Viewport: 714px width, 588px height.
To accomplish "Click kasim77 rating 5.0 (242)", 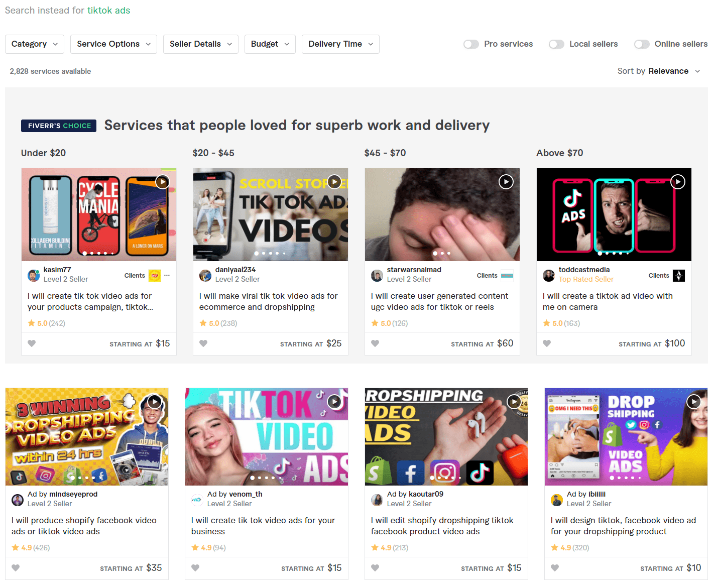I will [46, 323].
